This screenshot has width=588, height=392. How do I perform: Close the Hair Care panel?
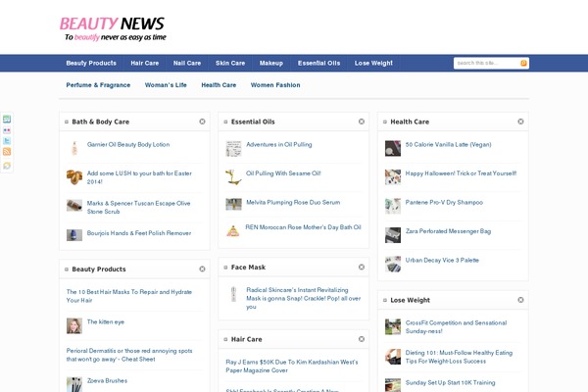[x=362, y=339]
